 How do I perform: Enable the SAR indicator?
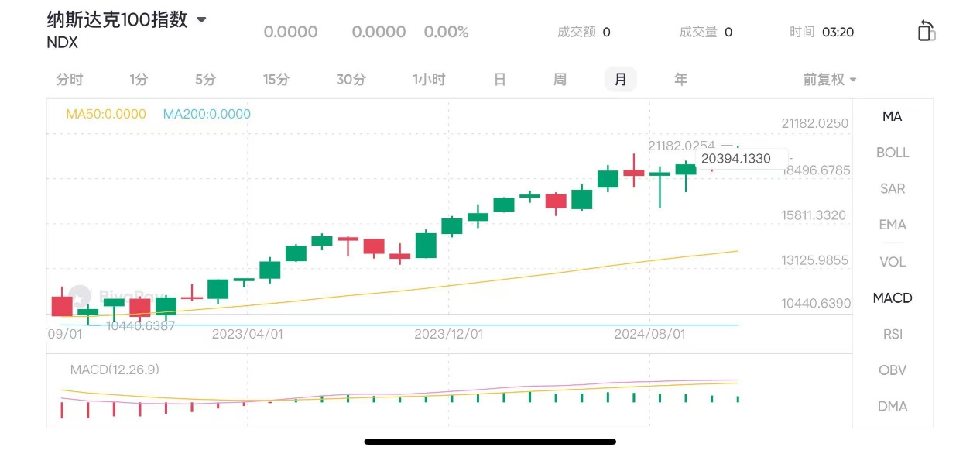[893, 188]
